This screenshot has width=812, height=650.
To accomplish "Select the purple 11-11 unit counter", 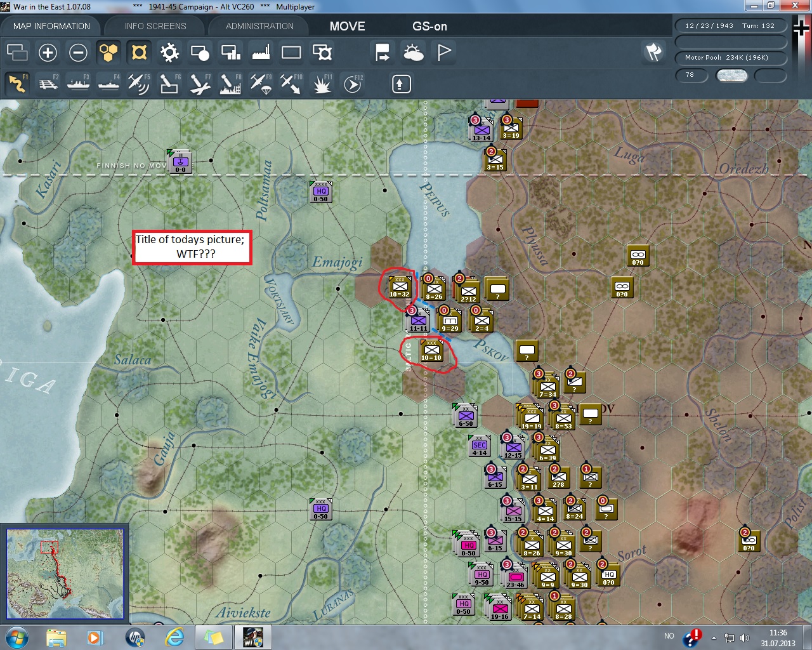I will tap(418, 320).
